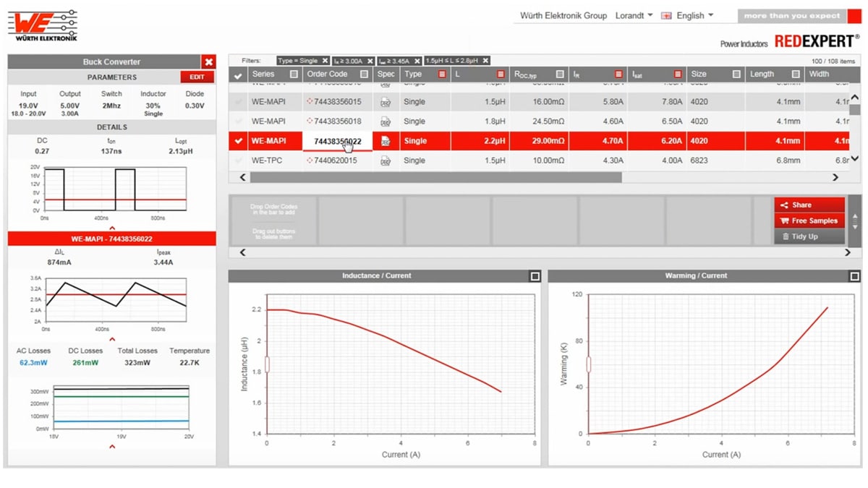Click order code link 74438356015

337,102
